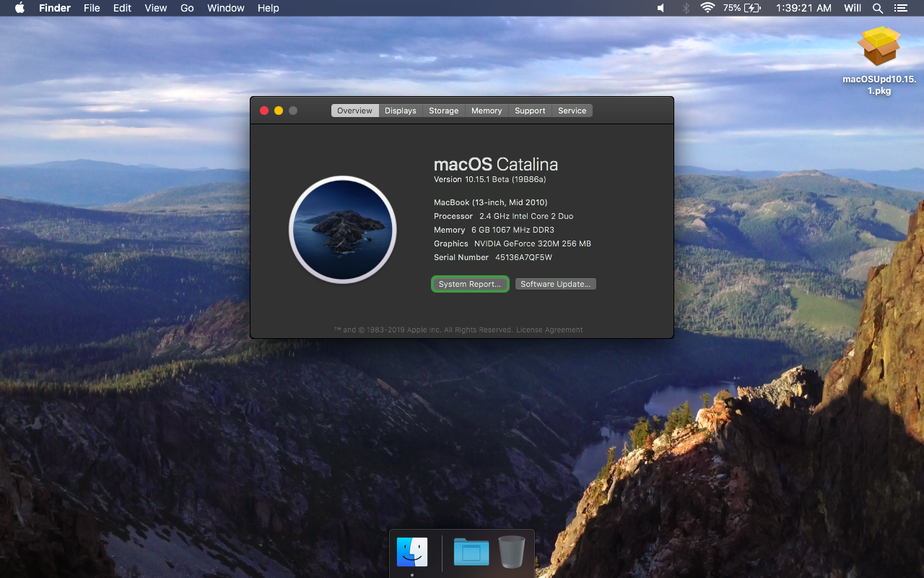The width and height of the screenshot is (924, 578).
Task: Switch to the Support tab
Action: point(530,111)
